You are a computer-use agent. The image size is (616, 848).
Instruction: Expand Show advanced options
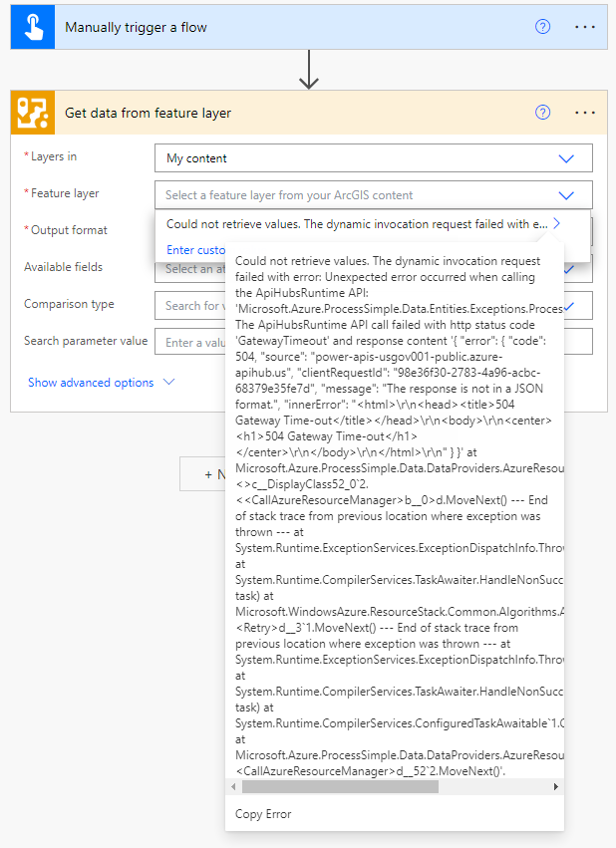point(101,383)
